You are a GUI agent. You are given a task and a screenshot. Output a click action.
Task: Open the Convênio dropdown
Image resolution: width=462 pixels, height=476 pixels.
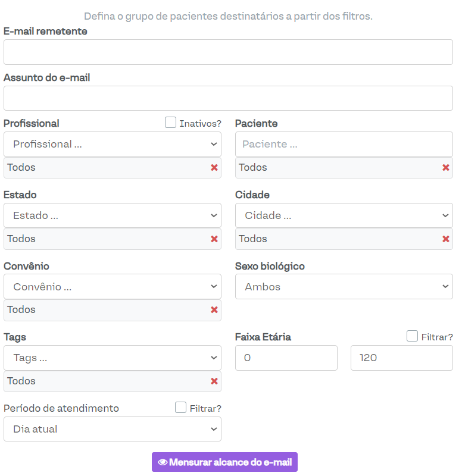tap(113, 287)
